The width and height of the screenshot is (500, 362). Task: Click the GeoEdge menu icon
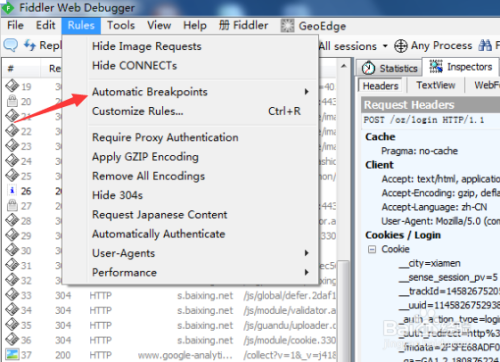tap(287, 26)
